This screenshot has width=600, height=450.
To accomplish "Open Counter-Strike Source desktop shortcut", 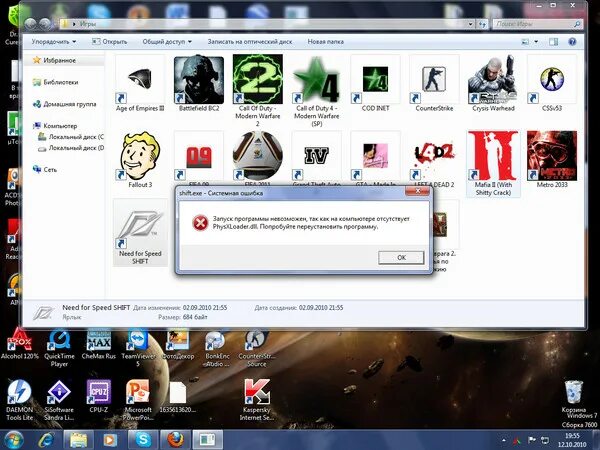I will tap(256, 348).
